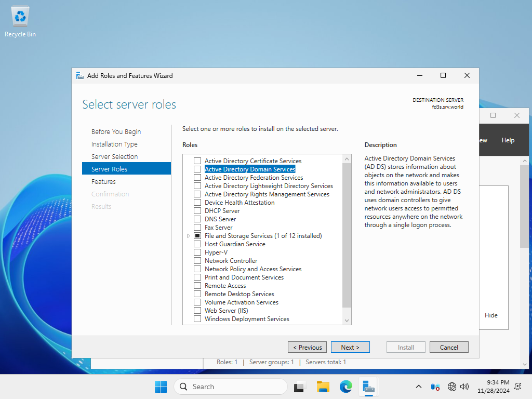
Task: Click the Server Manager taskbar icon
Action: 368,387
